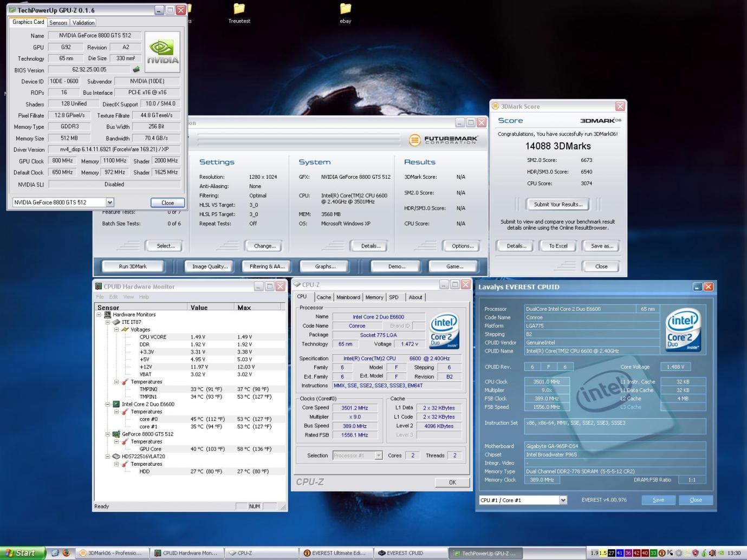Open the CPU-Z Processor #1 selection dropdown
747x560 pixels.
(x=379, y=455)
